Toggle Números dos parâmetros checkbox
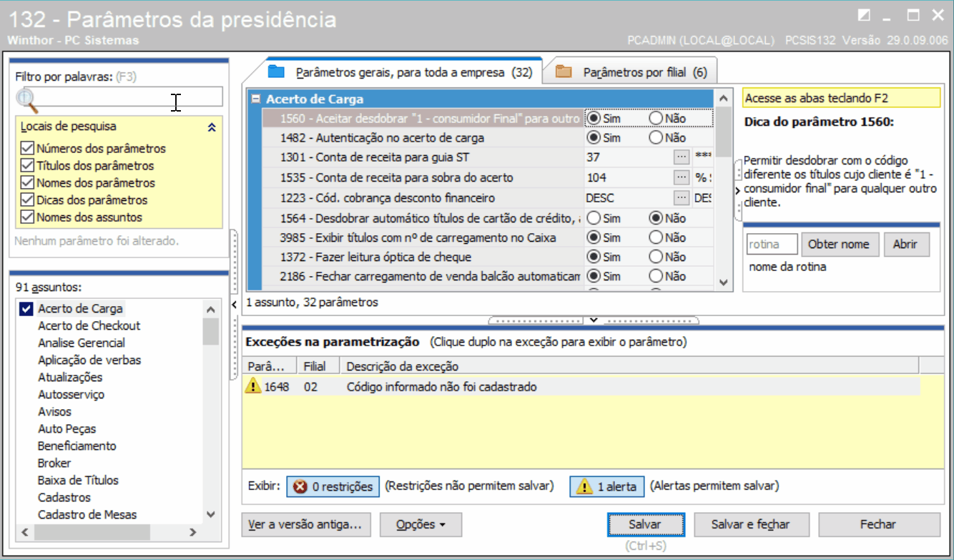The height and width of the screenshot is (560, 954). point(27,149)
